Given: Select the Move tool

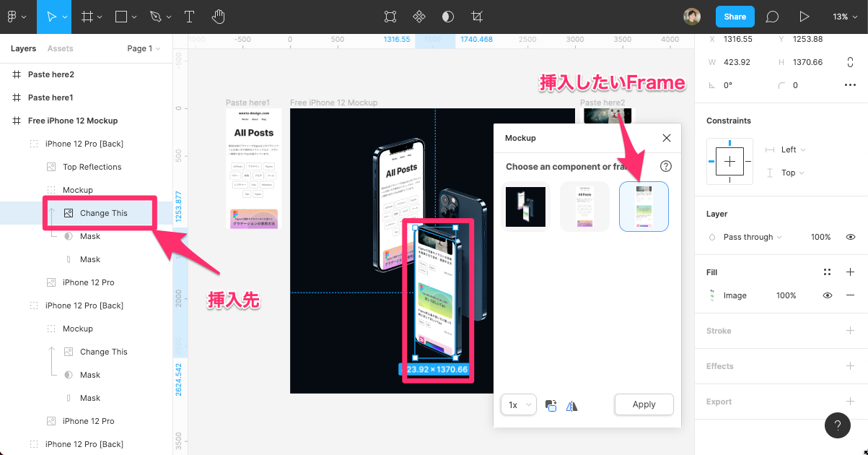Looking at the screenshot, I should pos(51,16).
